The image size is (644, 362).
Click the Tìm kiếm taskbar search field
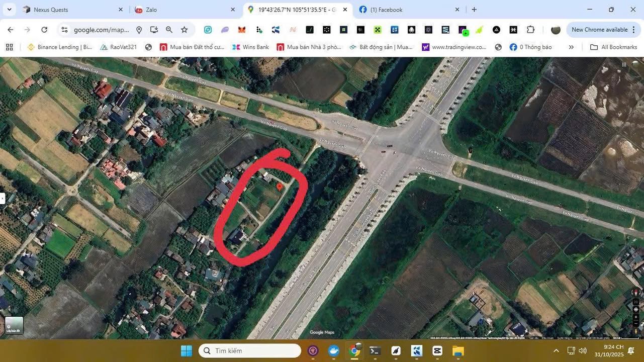pos(250,350)
